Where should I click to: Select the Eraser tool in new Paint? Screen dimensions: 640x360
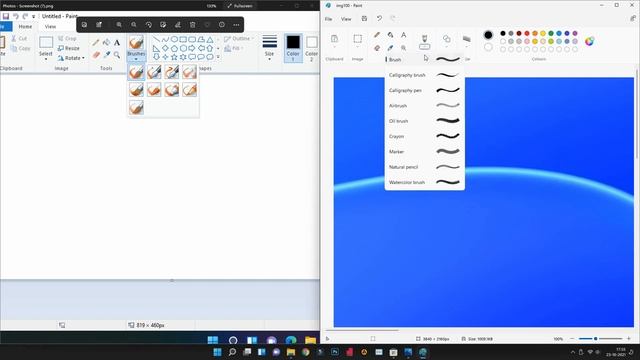click(x=377, y=48)
